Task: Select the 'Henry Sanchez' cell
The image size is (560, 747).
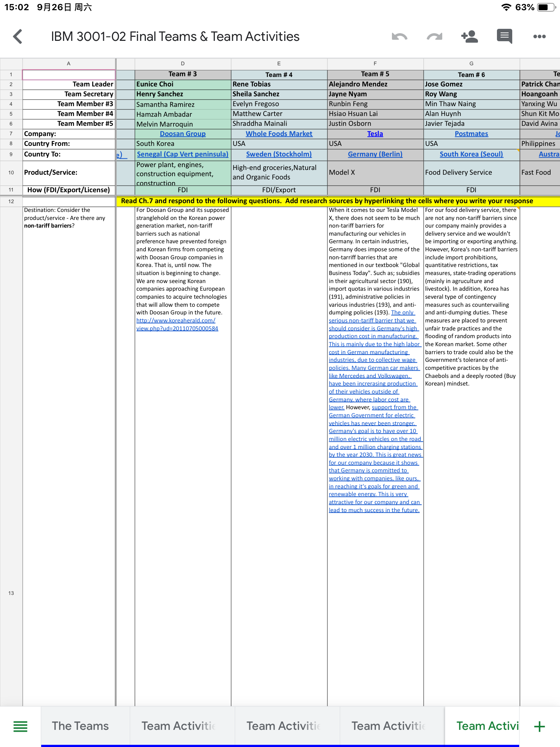Action: click(x=183, y=94)
